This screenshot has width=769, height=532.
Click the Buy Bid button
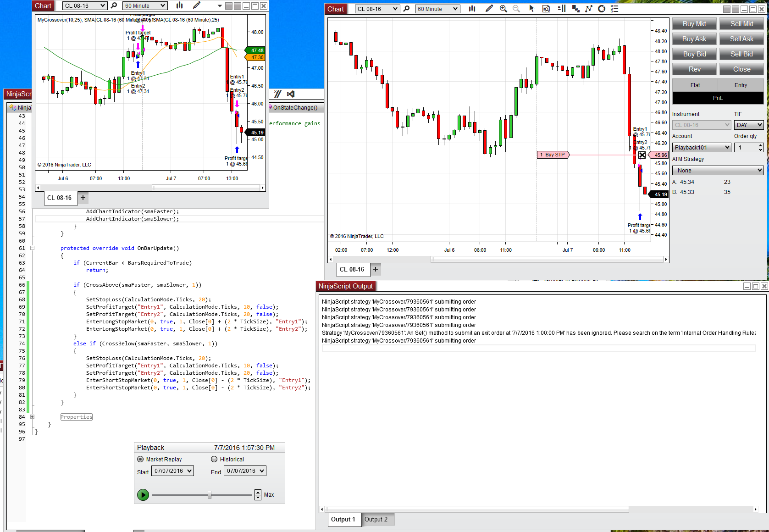(x=694, y=54)
